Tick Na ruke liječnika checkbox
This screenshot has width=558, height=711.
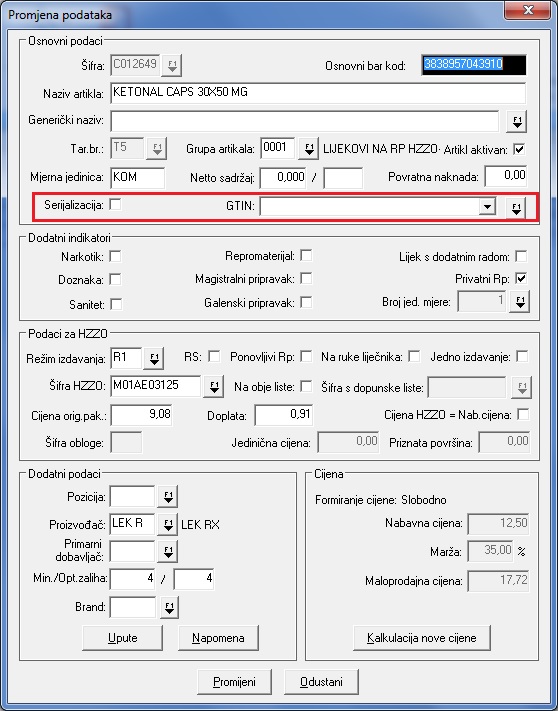(x=414, y=356)
